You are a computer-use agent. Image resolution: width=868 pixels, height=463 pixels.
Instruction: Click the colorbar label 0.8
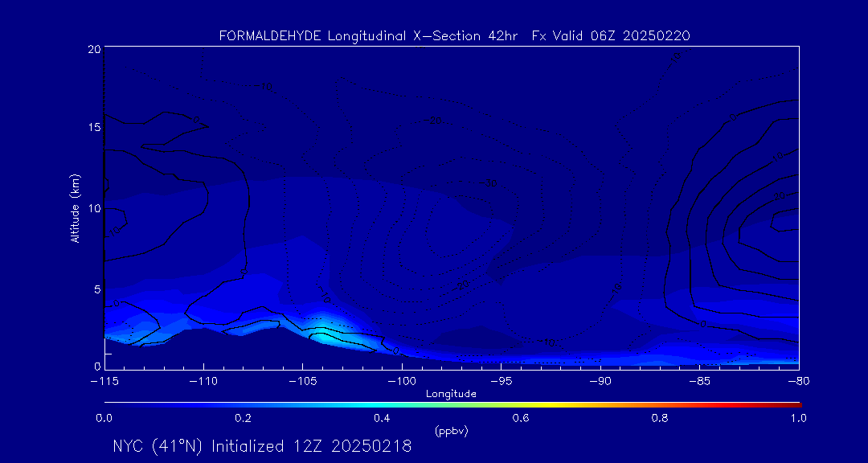click(x=660, y=419)
